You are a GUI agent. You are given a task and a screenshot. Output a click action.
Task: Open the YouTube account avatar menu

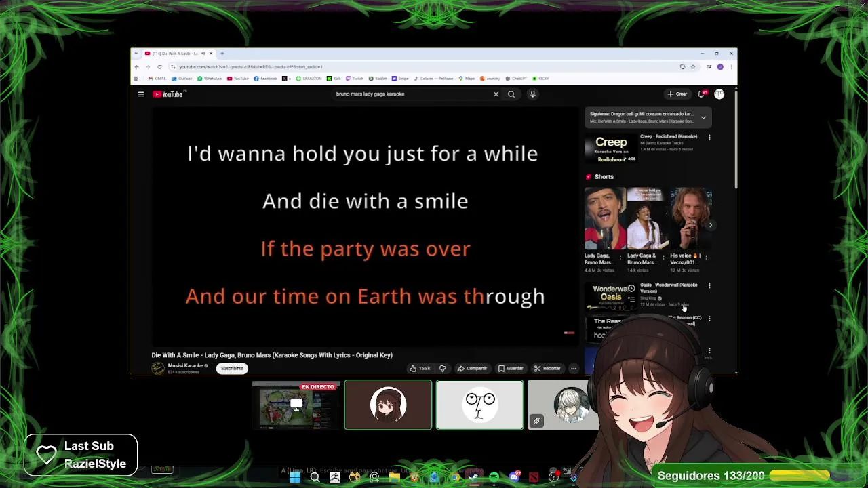719,94
